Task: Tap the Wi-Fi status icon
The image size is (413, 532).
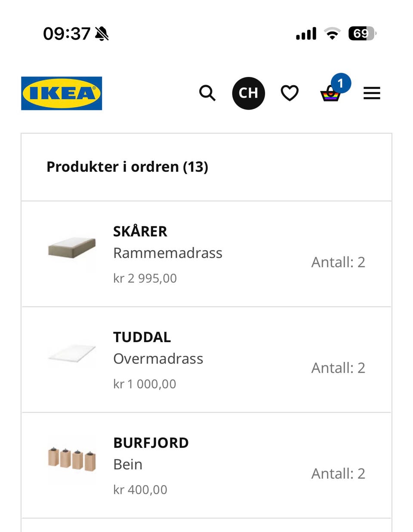Action: 332,34
